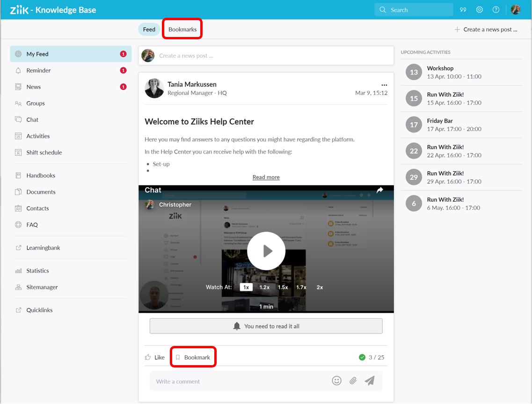Click the Contacts icon

coord(18,208)
